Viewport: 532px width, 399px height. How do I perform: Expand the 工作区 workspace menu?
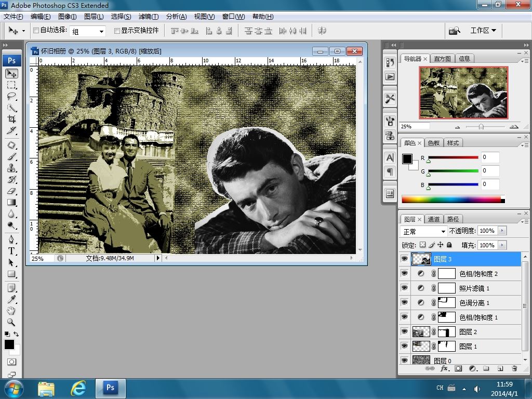click(483, 30)
